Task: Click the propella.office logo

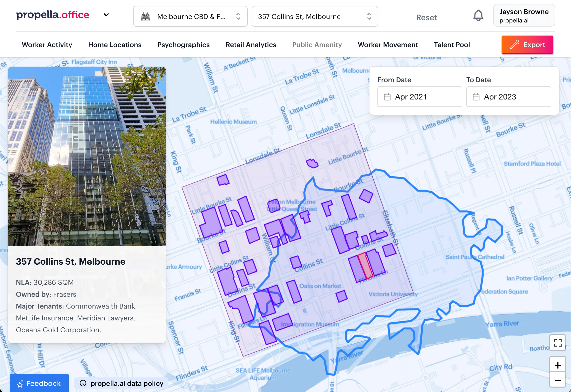Action: pos(53,15)
